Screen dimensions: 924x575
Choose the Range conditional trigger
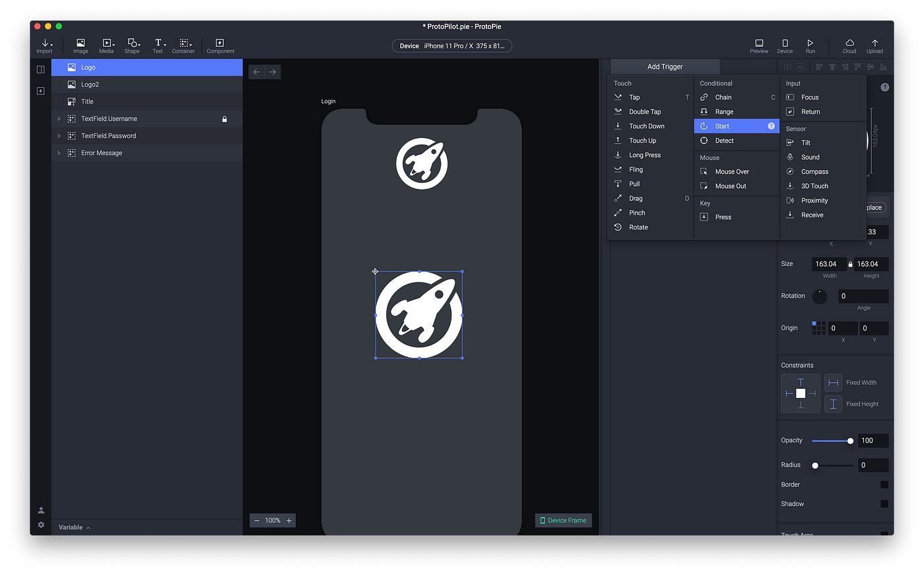(x=737, y=112)
